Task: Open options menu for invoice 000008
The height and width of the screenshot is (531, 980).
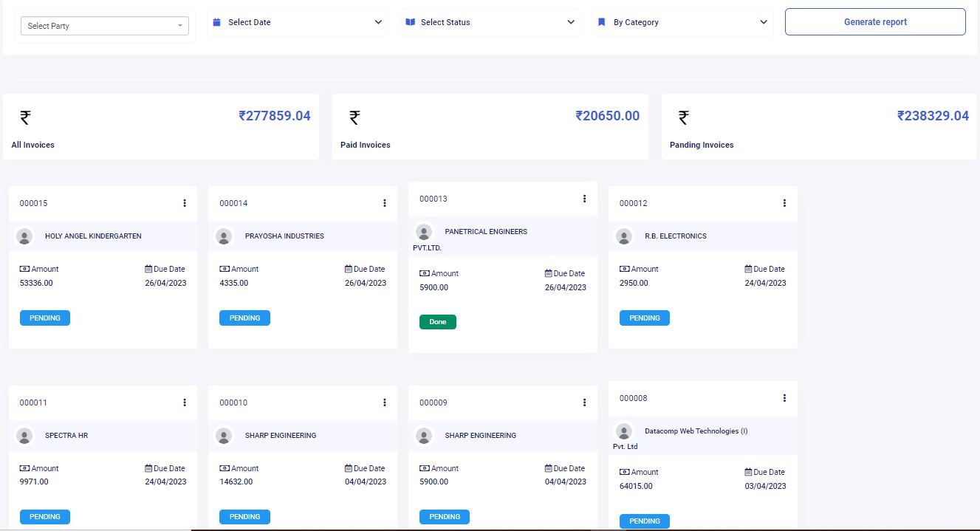Action: [784, 398]
